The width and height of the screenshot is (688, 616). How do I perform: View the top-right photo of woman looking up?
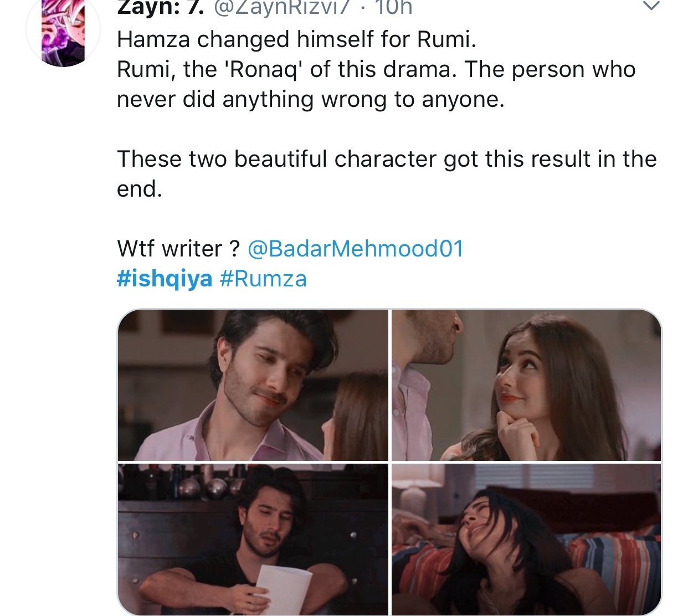(526, 385)
